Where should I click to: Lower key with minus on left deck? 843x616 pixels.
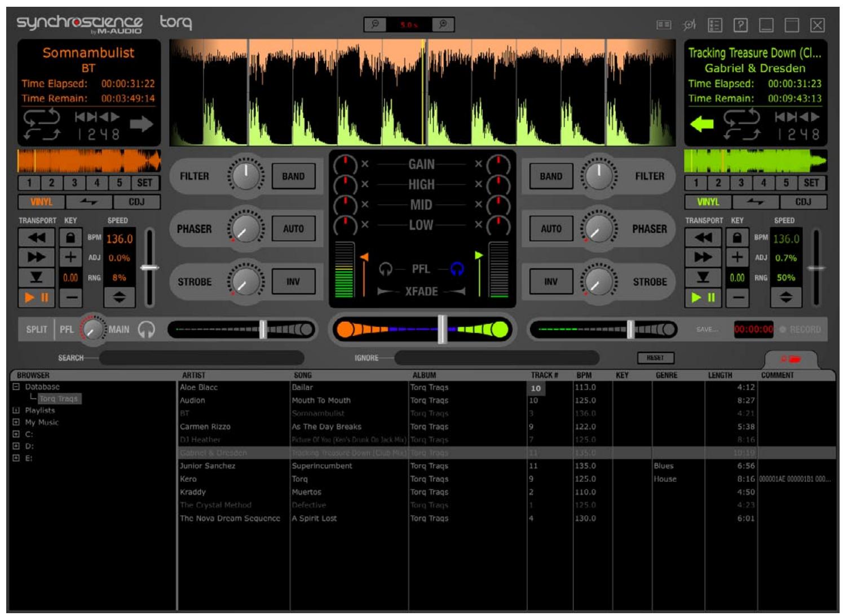(x=70, y=297)
